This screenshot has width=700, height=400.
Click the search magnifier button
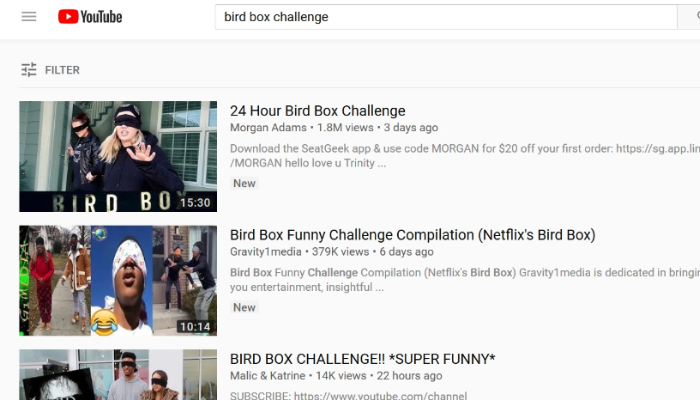[x=690, y=17]
